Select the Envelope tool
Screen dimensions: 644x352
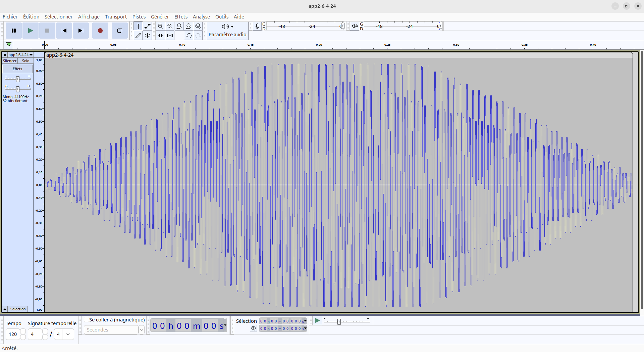(147, 26)
